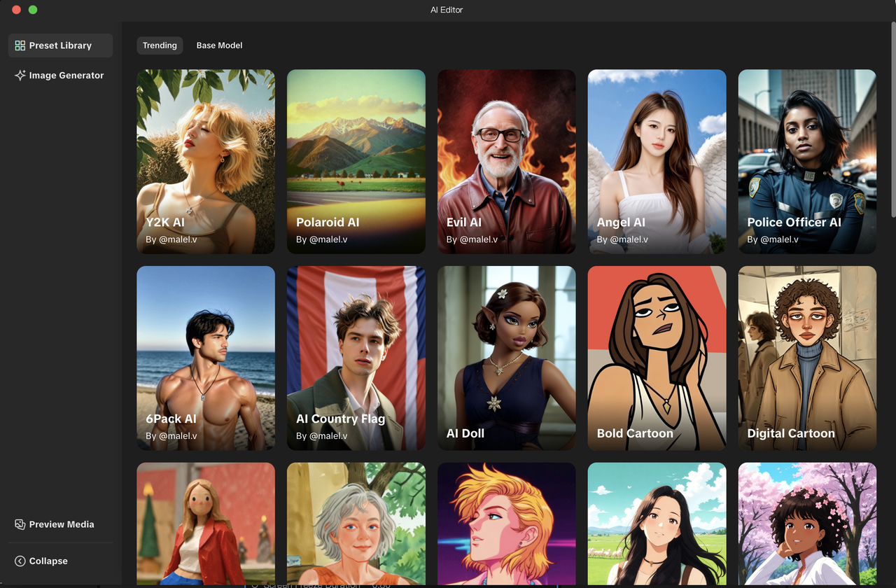This screenshot has height=588, width=896.
Task: Choose the cherry blossom girl preset
Action: [807, 524]
